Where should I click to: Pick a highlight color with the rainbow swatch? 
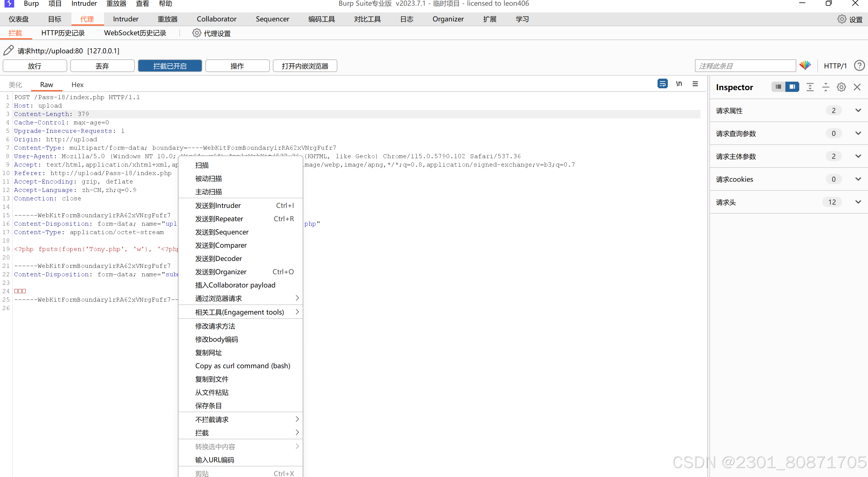[805, 65]
